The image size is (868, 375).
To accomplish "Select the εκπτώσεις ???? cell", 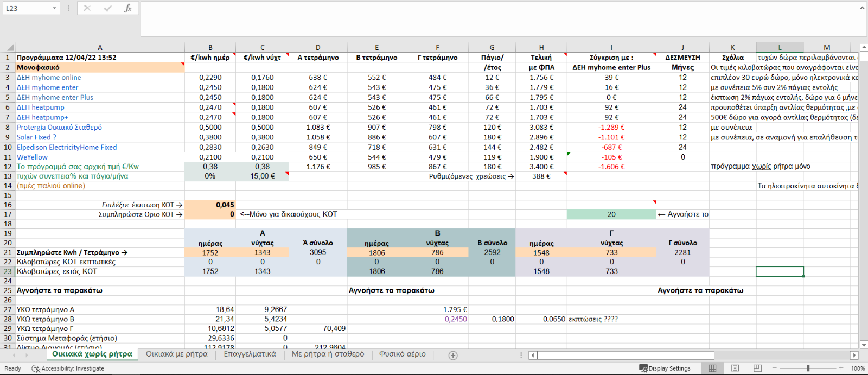I will [611, 319].
